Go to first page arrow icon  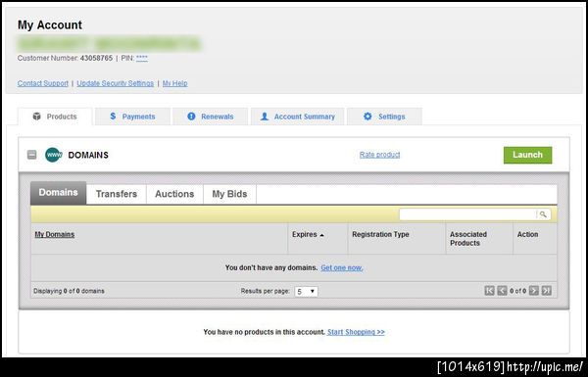click(x=489, y=291)
